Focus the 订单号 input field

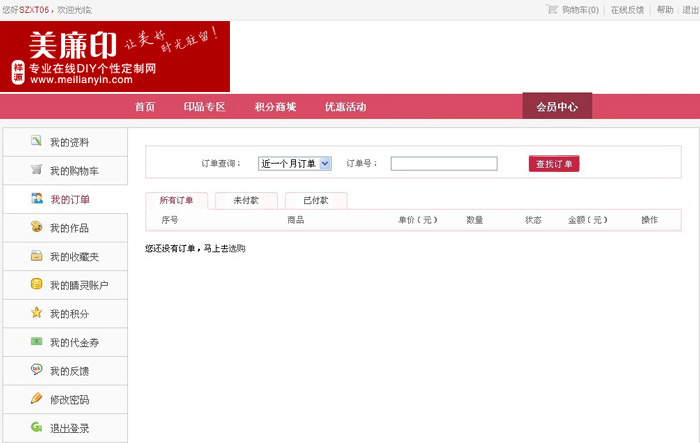[x=444, y=163]
